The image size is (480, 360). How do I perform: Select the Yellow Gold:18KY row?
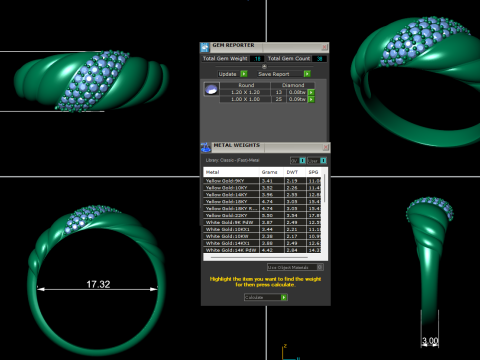tap(262, 202)
